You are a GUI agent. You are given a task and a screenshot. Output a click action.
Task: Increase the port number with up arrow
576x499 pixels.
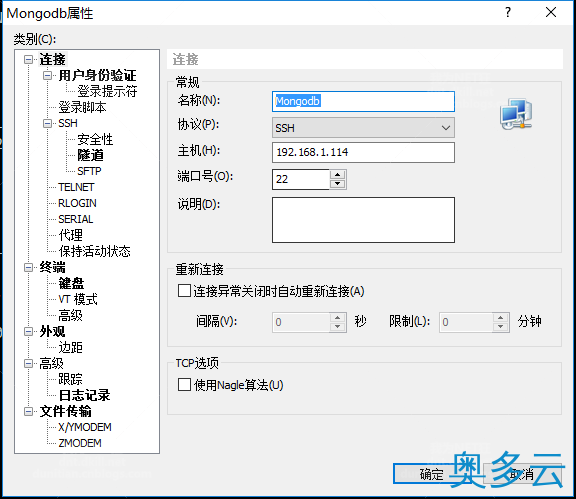point(338,175)
